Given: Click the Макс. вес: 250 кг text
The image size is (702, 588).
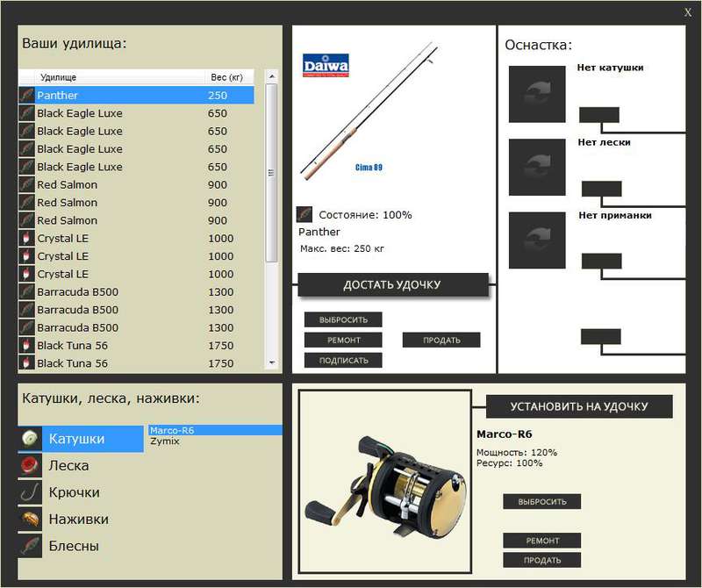Looking at the screenshot, I should click(x=342, y=248).
